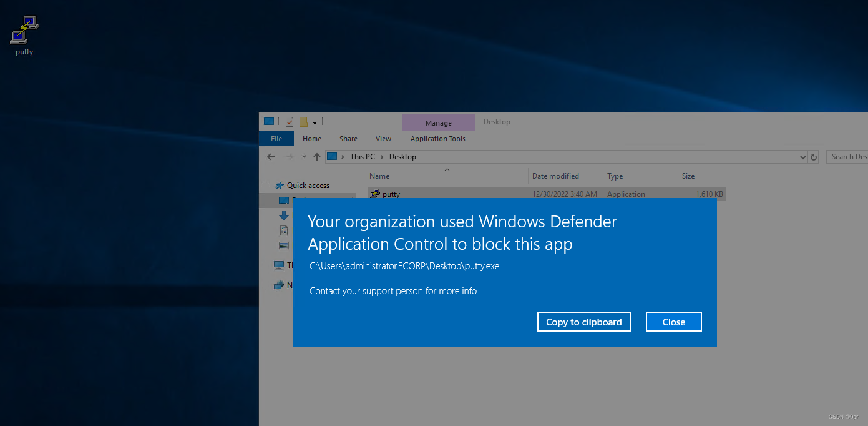Select the Network icon in sidebar

coord(279,285)
